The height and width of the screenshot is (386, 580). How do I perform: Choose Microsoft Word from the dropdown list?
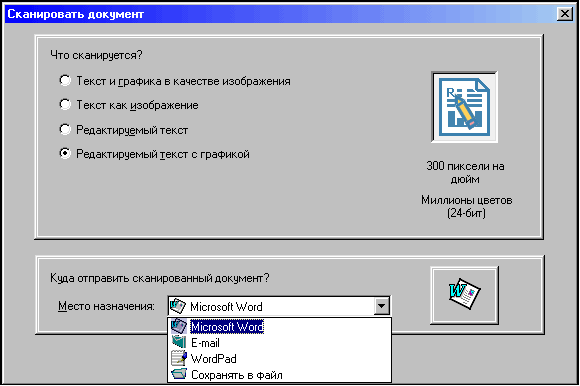coord(279,326)
